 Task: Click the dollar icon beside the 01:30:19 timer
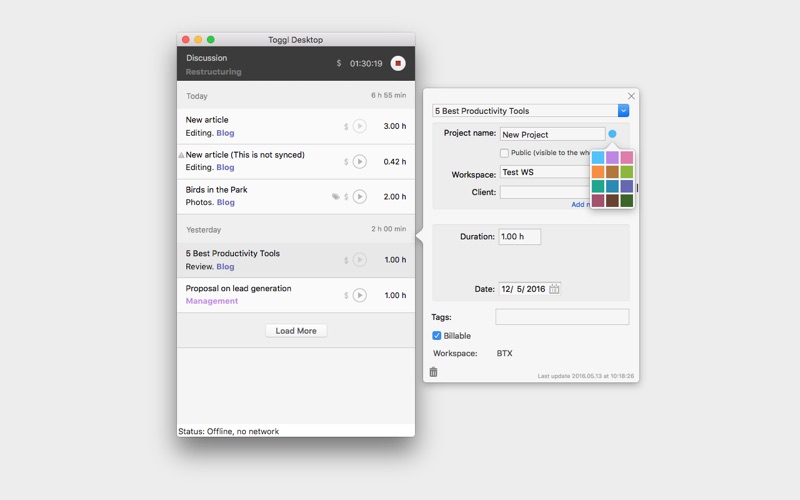(339, 63)
